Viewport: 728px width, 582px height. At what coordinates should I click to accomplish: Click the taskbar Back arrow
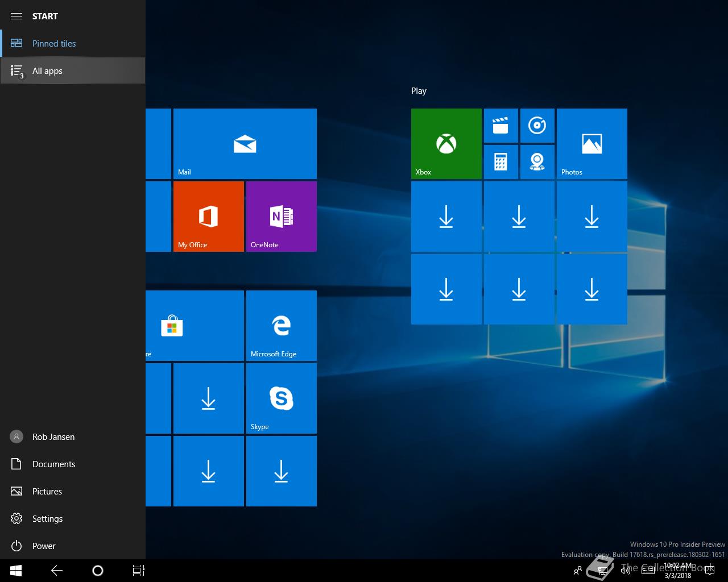[x=57, y=571]
